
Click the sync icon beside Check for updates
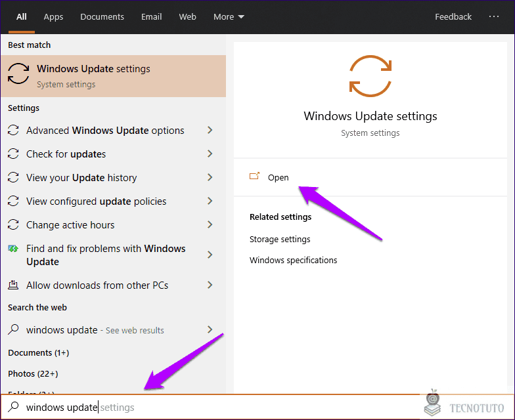point(13,154)
